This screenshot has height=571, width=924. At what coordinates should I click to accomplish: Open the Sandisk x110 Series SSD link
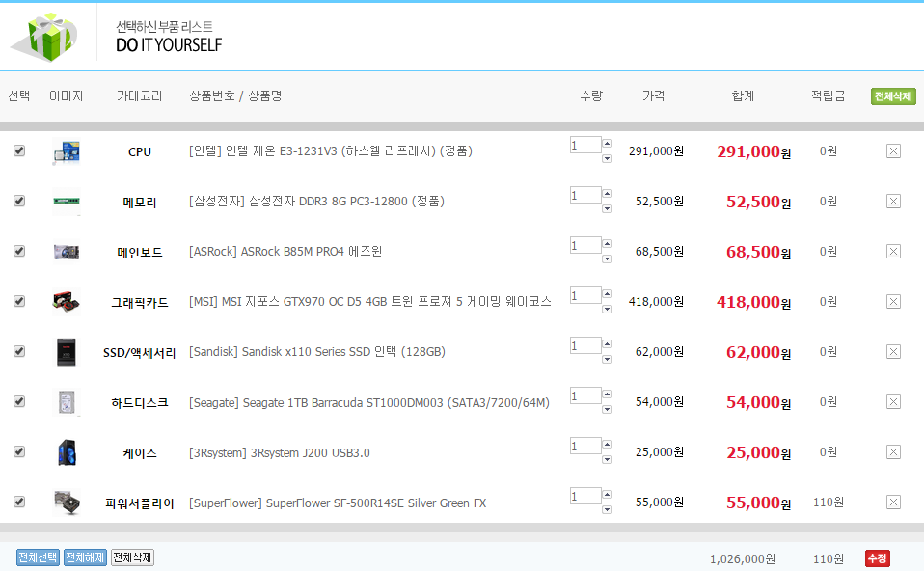pos(317,351)
